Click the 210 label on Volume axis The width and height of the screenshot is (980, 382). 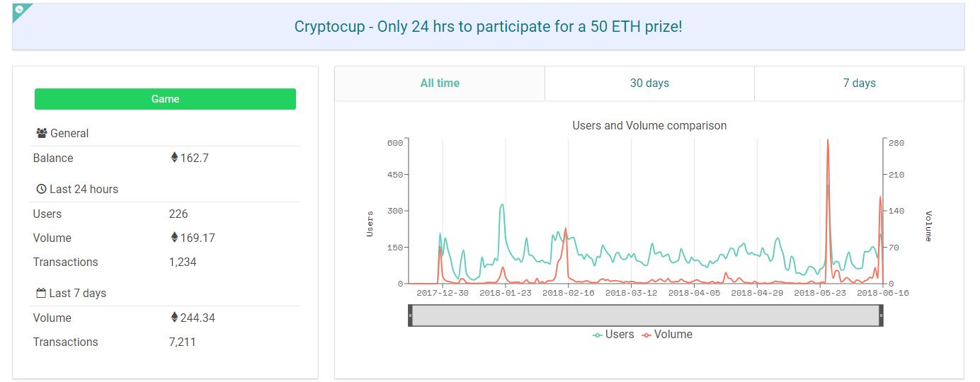pyautogui.click(x=896, y=175)
